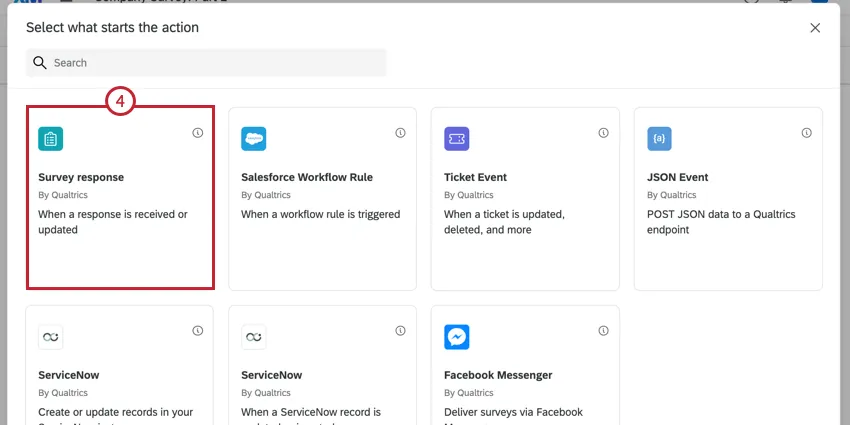Choose the Facebook Messenger title
This screenshot has height=425, width=850.
coord(498,375)
